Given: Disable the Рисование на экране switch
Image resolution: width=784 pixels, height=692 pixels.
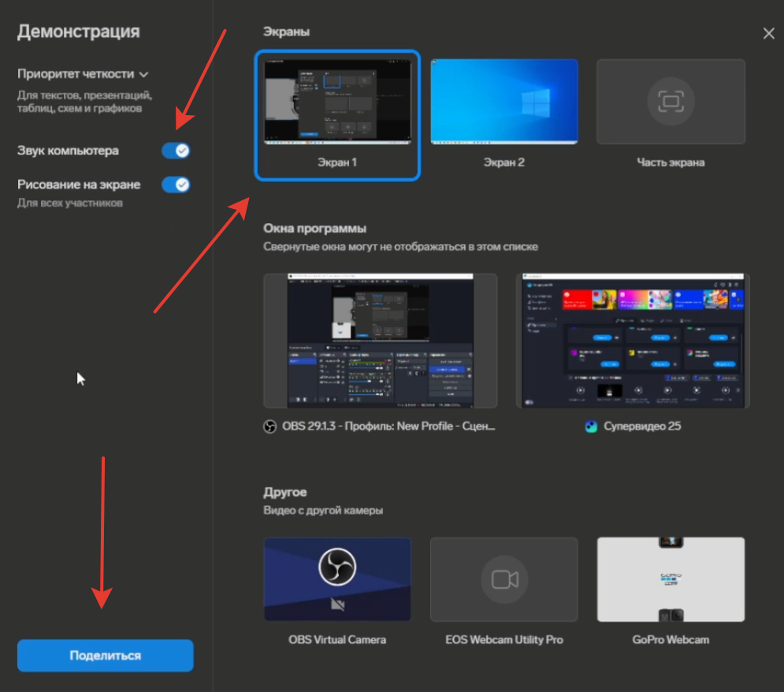Looking at the screenshot, I should click(176, 184).
